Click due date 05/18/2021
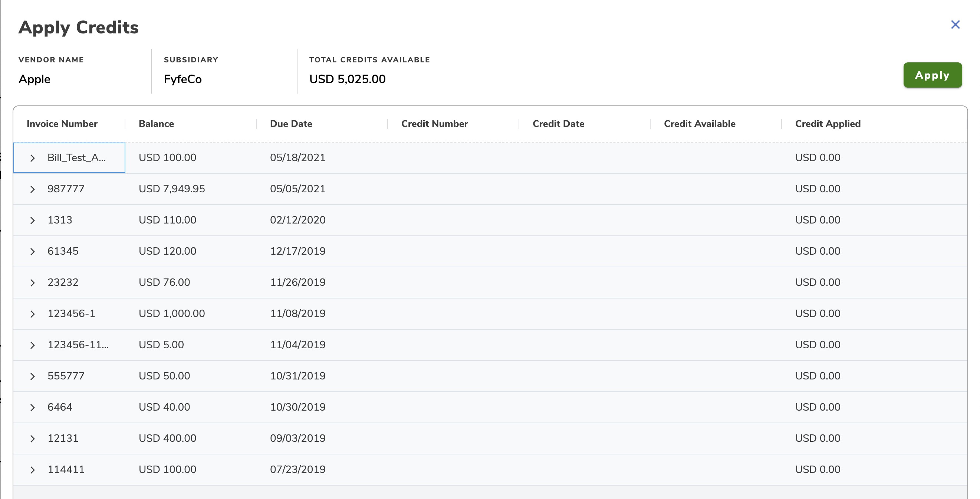This screenshot has width=980, height=499. tap(297, 158)
